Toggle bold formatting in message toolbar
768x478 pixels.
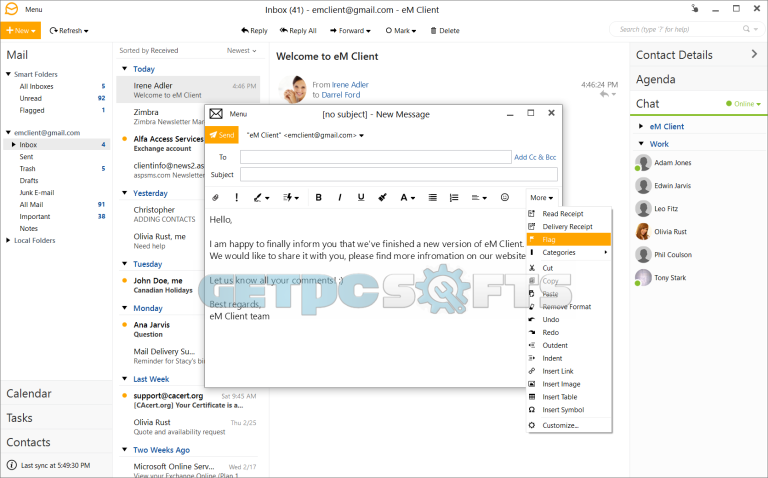(x=318, y=197)
